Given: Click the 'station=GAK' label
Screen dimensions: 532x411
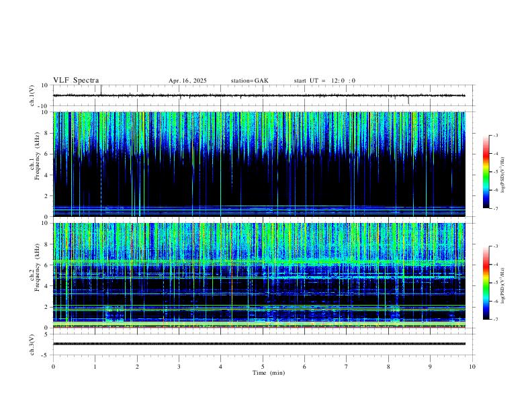Looking at the screenshot, I should tap(250, 81).
